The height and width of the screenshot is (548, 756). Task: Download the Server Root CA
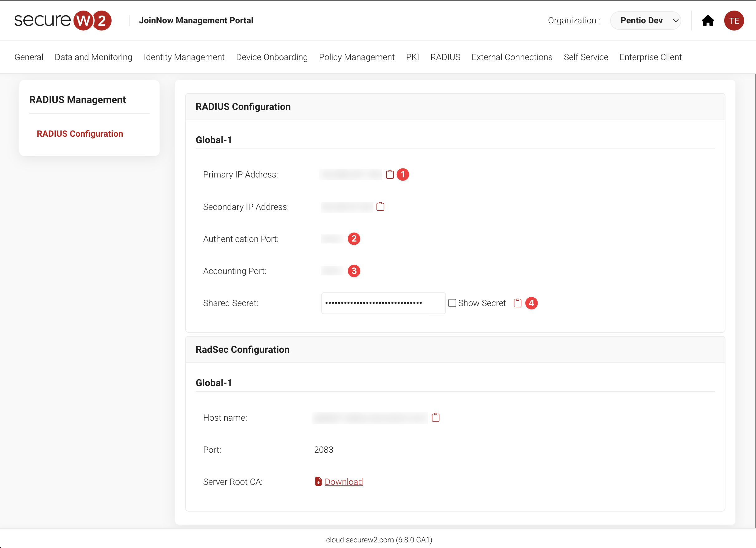(x=344, y=481)
